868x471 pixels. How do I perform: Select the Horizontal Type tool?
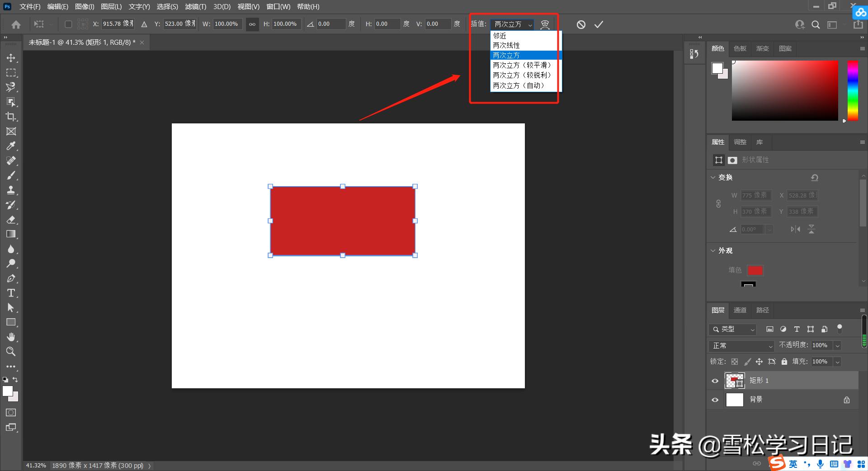click(x=11, y=293)
